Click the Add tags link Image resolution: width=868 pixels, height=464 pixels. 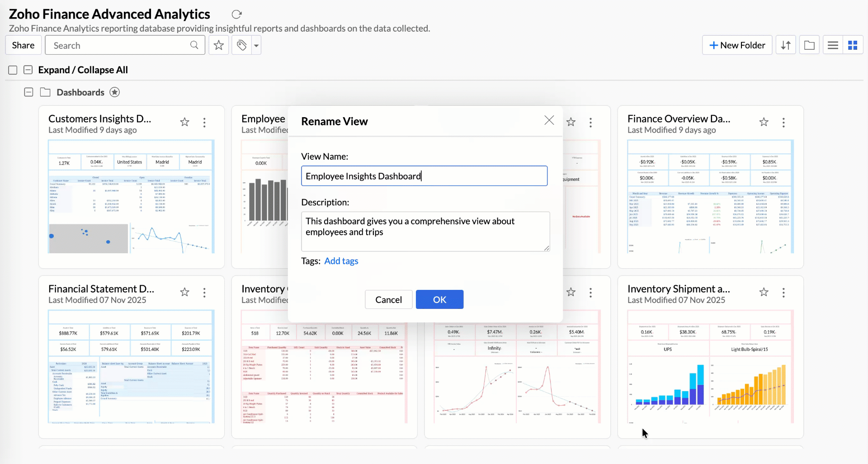pyautogui.click(x=341, y=261)
